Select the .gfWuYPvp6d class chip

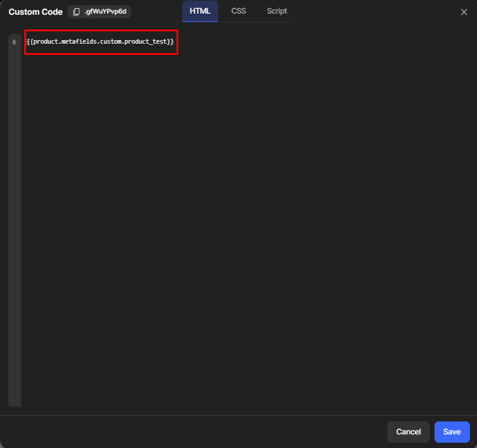tap(99, 11)
